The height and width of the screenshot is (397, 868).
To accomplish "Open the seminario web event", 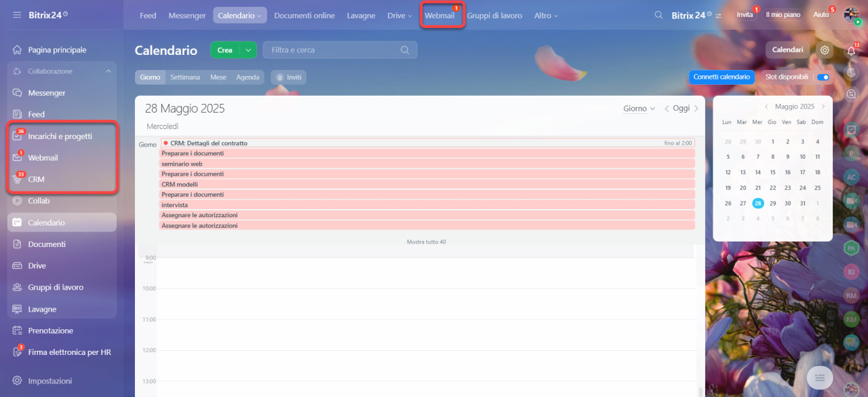I will (x=427, y=164).
